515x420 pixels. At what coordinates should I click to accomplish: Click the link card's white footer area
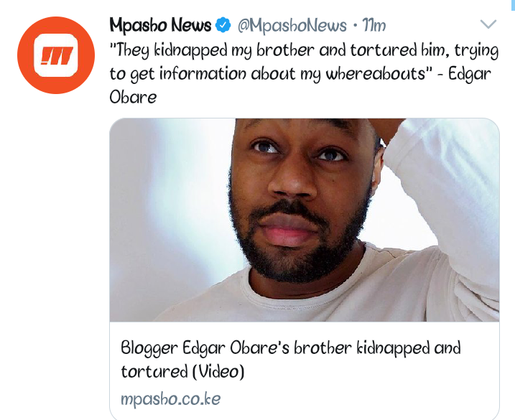tap(305, 370)
